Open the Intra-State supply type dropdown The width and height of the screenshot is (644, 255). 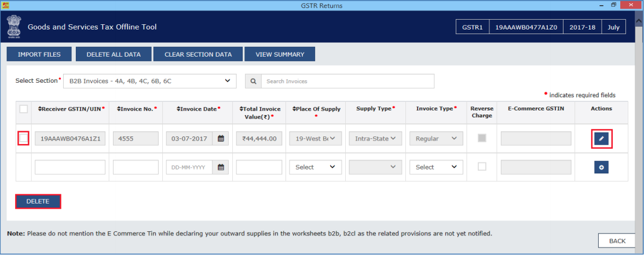375,139
